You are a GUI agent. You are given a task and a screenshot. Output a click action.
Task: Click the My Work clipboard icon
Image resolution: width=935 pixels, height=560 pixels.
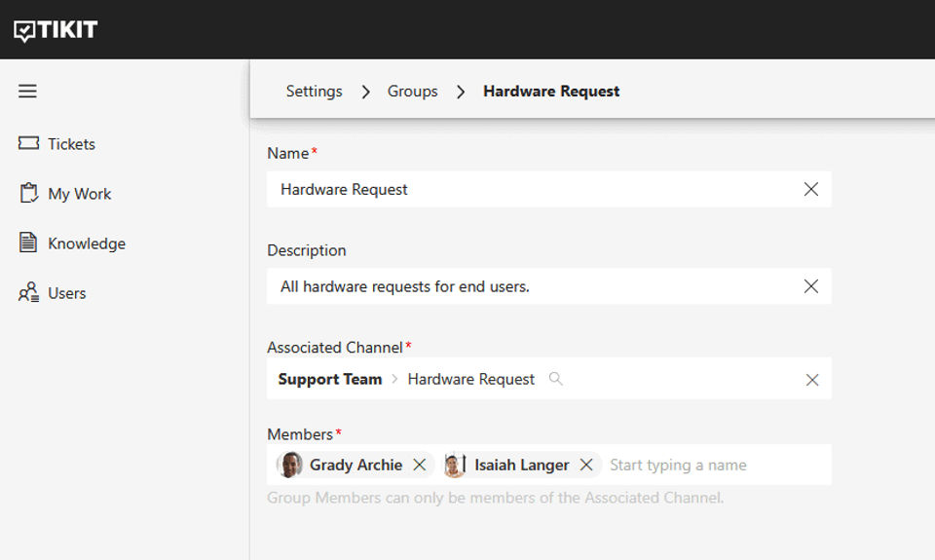(x=28, y=193)
